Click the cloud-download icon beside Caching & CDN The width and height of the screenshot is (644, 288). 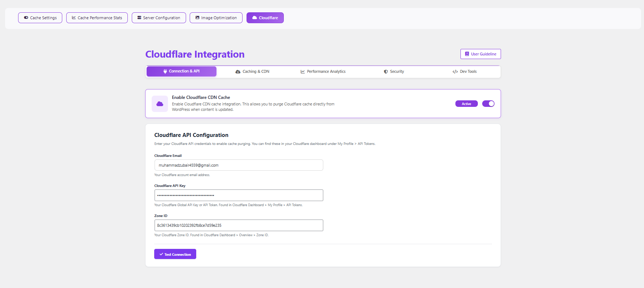pos(238,72)
